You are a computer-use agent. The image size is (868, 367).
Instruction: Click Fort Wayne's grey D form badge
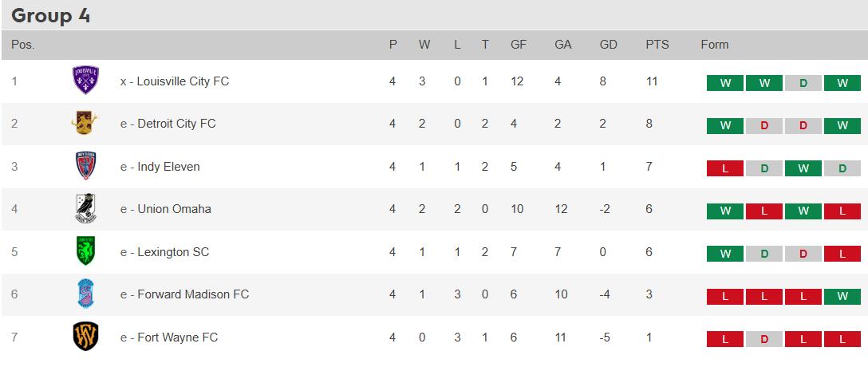pyautogui.click(x=764, y=339)
